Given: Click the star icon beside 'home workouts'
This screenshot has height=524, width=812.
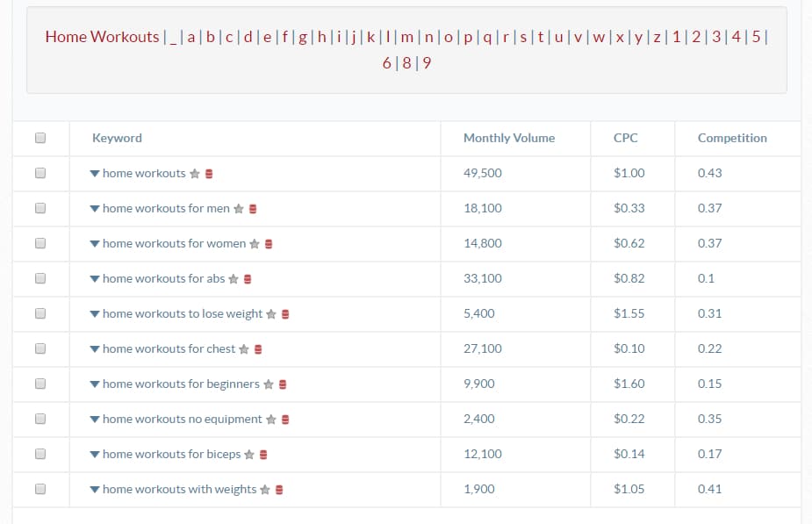Looking at the screenshot, I should [x=195, y=174].
